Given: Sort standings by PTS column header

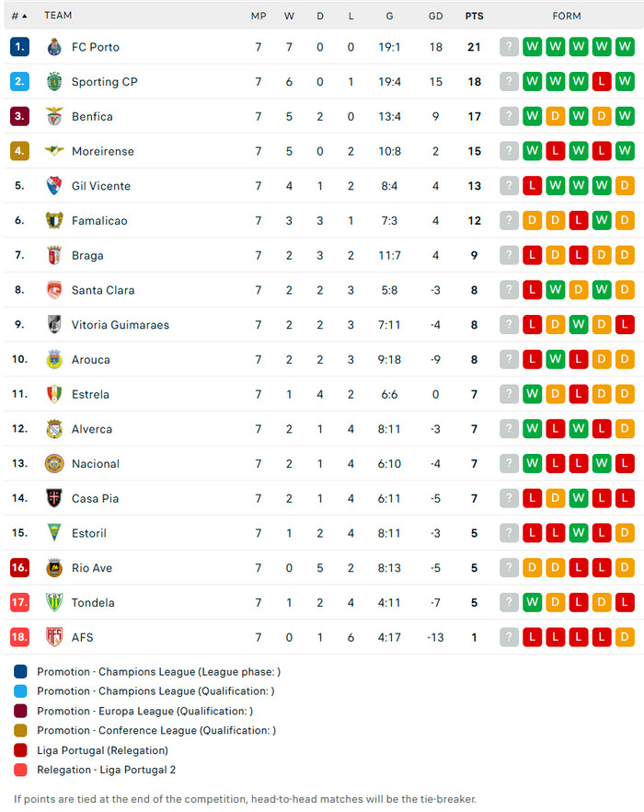Looking at the screenshot, I should [474, 16].
